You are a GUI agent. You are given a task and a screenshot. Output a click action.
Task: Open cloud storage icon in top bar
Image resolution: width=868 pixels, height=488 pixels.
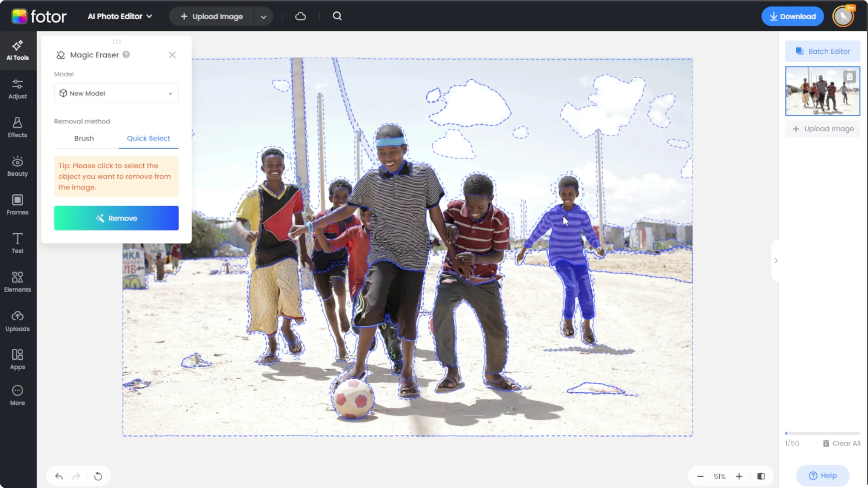[x=300, y=16]
